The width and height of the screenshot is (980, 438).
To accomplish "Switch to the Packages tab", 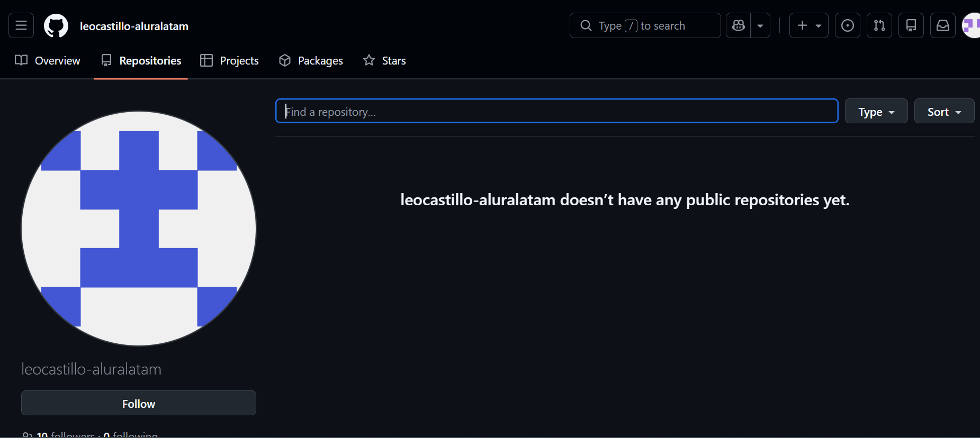I will click(x=311, y=61).
